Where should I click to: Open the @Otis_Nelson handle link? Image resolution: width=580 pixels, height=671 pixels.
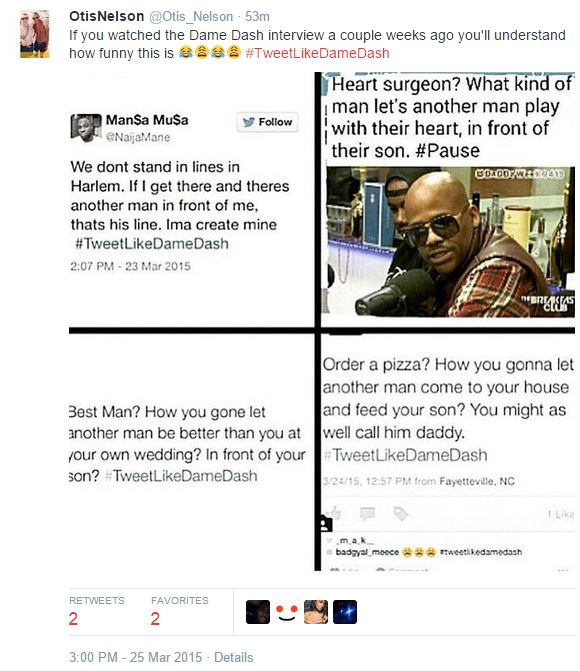click(x=191, y=16)
